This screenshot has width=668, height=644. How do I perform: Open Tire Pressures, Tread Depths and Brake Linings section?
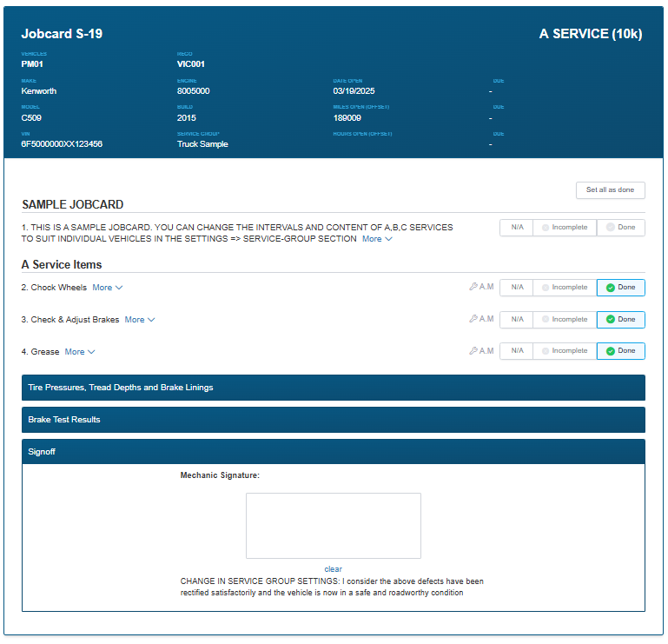point(333,388)
